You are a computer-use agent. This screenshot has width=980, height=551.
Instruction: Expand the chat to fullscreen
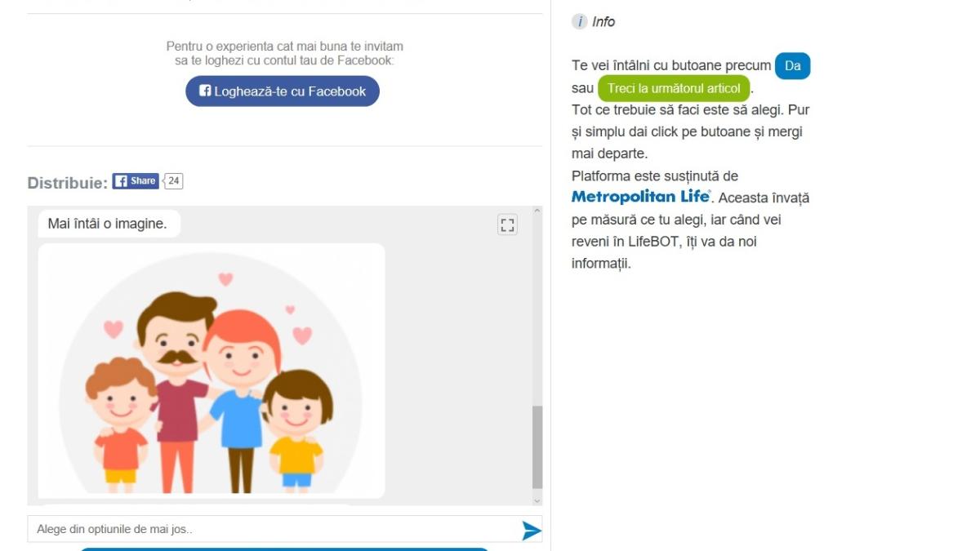click(x=507, y=225)
